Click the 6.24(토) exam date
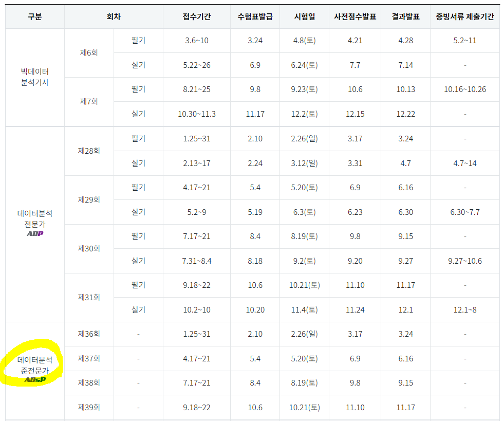The height and width of the screenshot is (421, 504). pos(304,65)
